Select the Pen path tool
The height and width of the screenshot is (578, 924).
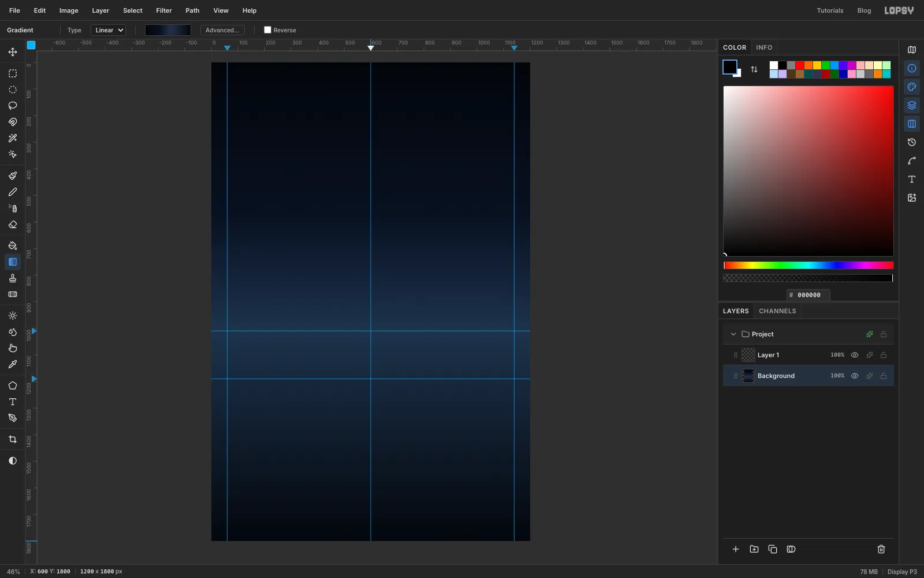pyautogui.click(x=13, y=418)
